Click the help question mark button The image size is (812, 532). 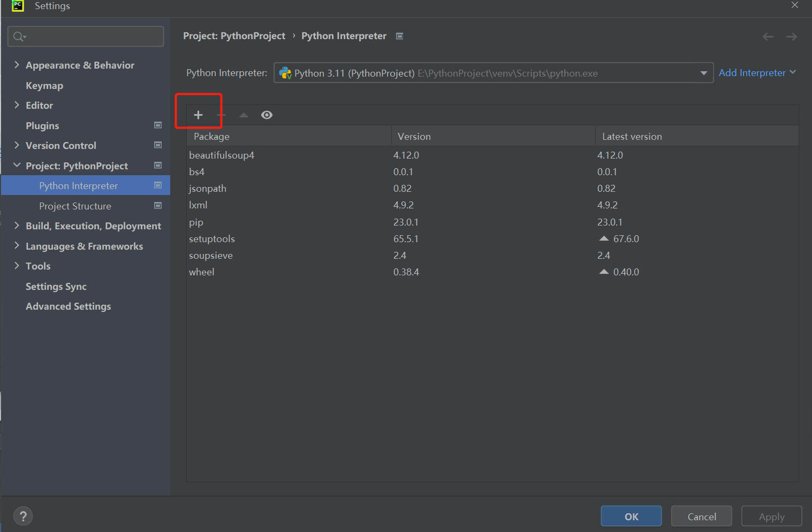[23, 516]
